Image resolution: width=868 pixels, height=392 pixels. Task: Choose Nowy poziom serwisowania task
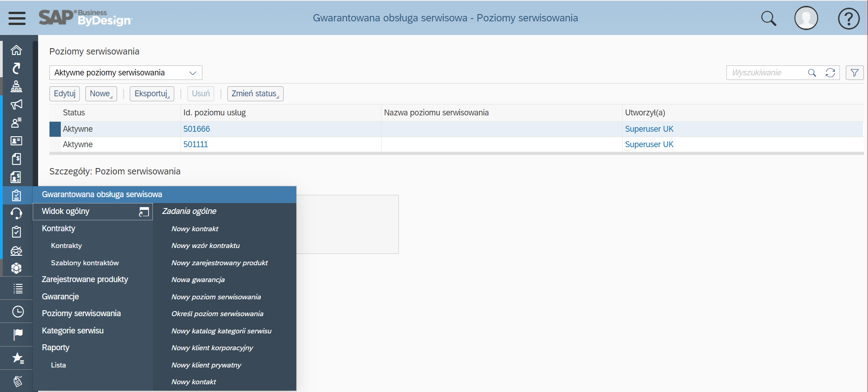point(216,297)
